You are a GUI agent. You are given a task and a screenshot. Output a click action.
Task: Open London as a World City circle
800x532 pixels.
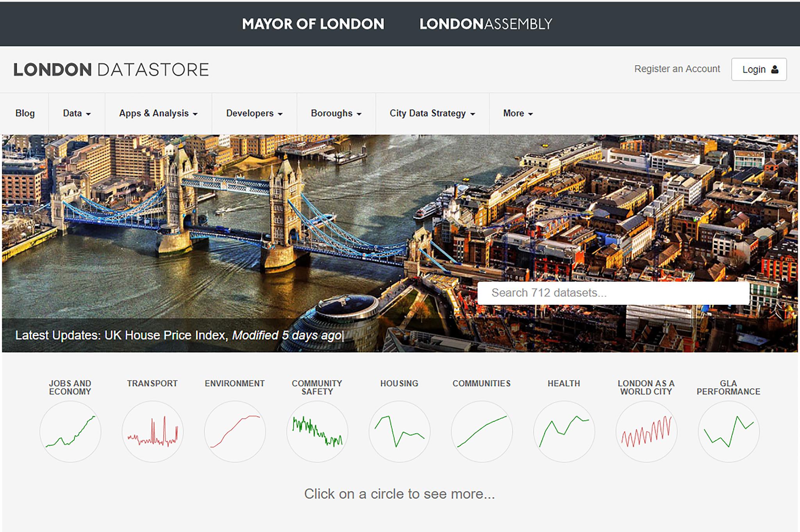[x=646, y=432]
